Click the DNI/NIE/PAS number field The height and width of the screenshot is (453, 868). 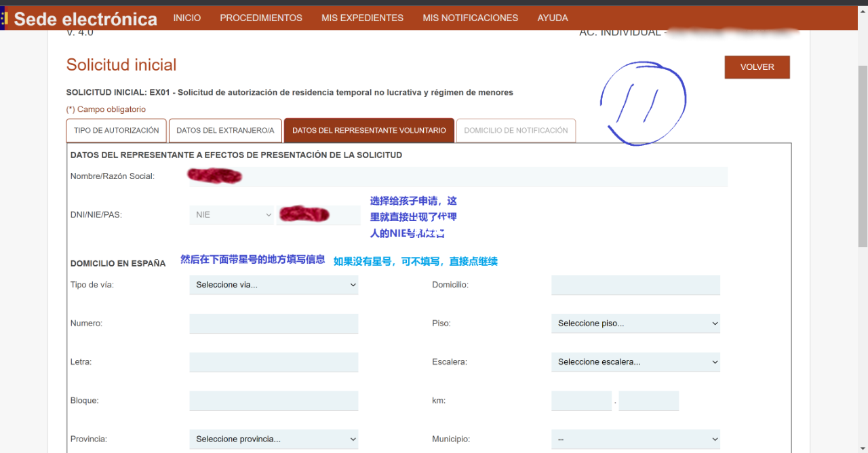[319, 215]
